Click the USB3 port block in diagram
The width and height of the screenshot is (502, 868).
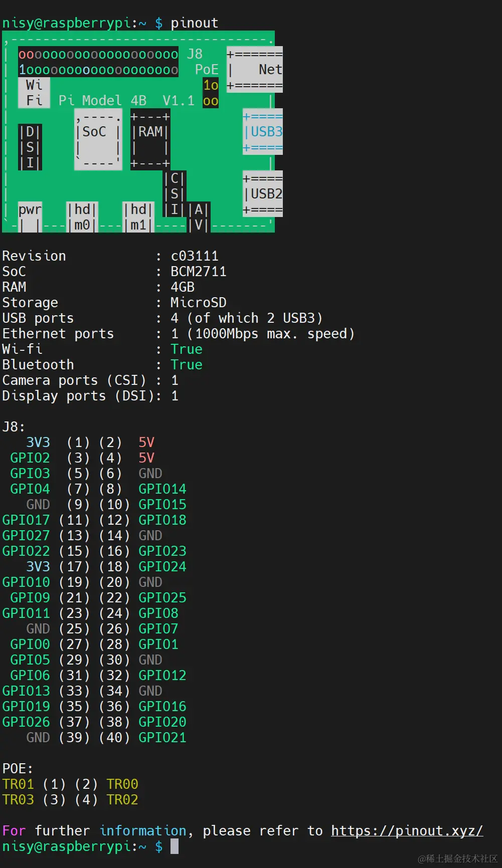[263, 132]
